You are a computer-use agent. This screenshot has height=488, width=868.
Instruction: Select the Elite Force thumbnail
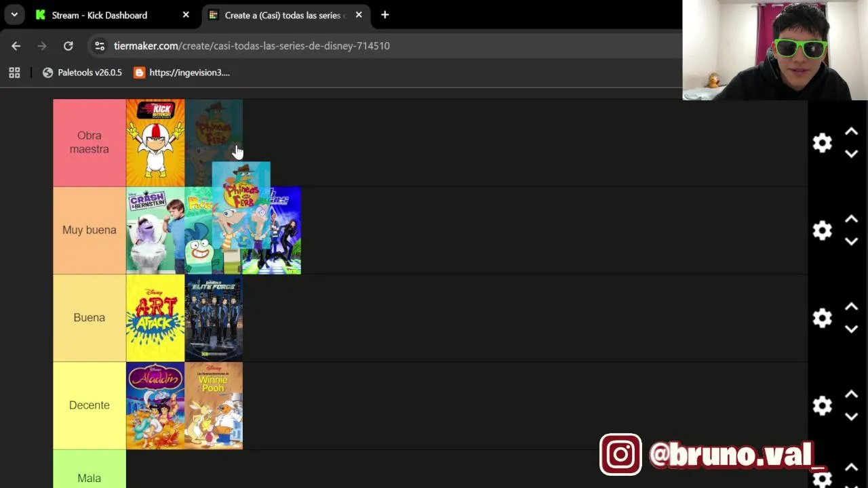pos(214,318)
